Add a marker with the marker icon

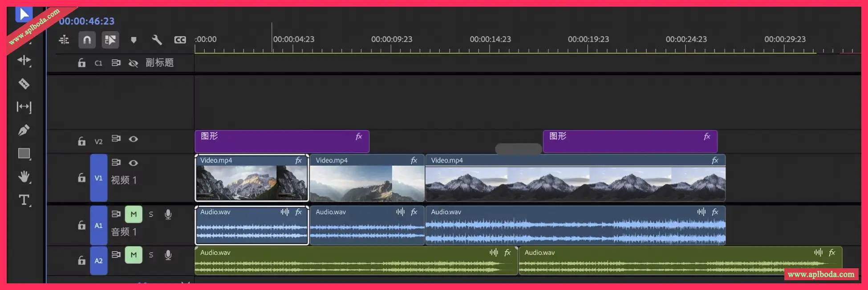(134, 40)
